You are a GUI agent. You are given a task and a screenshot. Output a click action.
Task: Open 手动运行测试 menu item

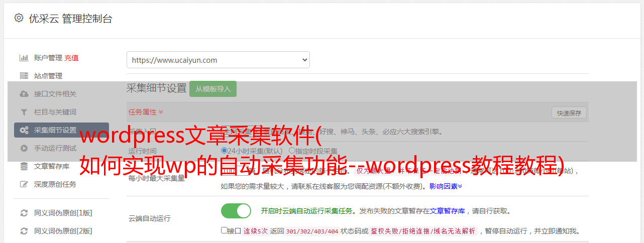[x=55, y=148]
